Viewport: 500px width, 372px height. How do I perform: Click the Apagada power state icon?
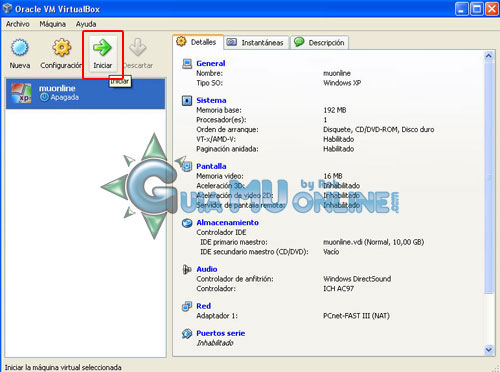44,97
